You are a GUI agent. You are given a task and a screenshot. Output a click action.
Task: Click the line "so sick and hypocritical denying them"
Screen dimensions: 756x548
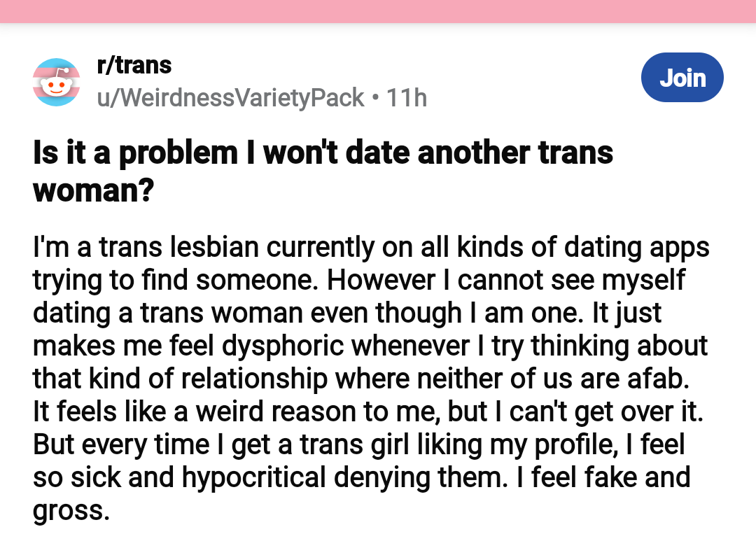[362, 477]
